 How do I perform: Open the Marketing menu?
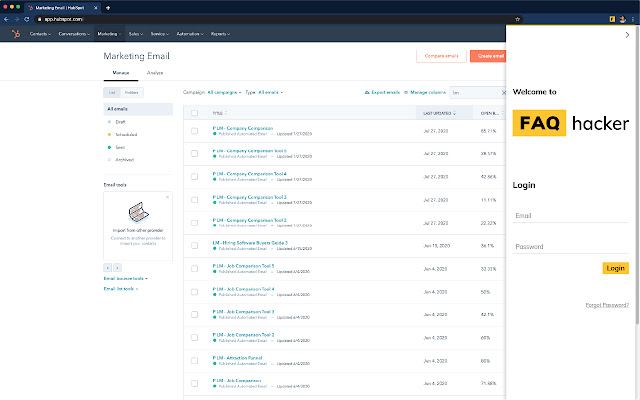(109, 34)
